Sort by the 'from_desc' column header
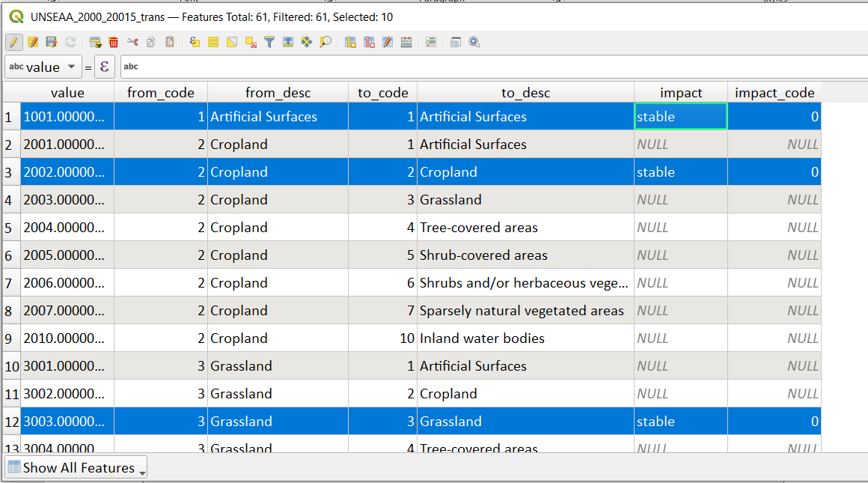 coord(278,93)
